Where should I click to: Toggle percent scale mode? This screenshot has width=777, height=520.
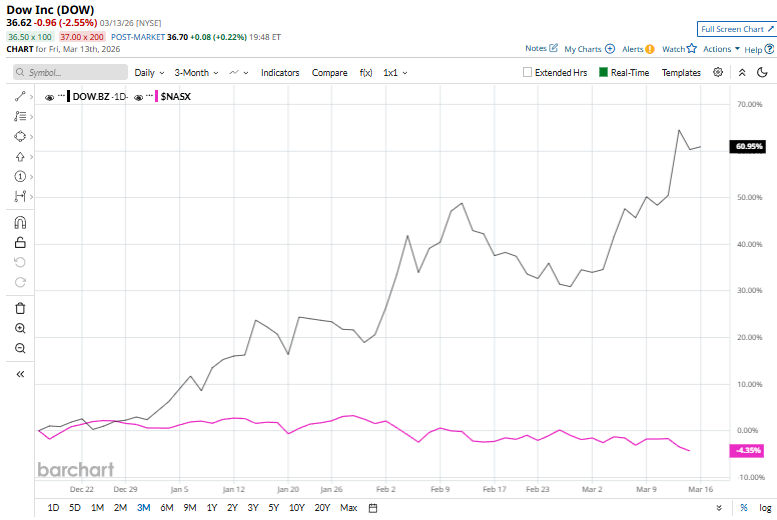(x=743, y=508)
